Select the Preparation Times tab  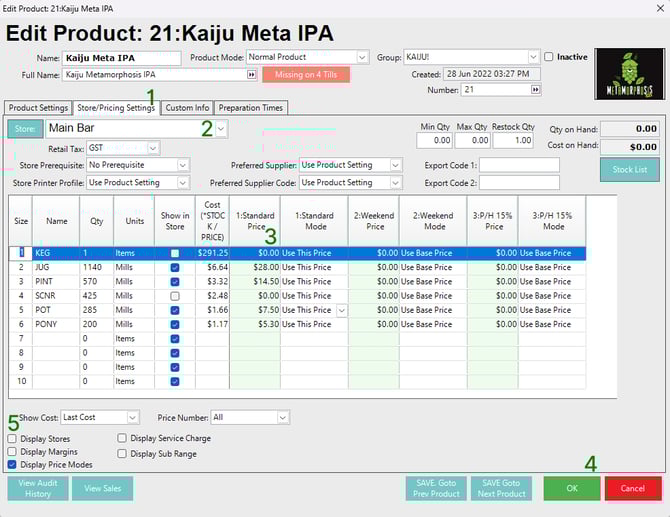(x=251, y=108)
